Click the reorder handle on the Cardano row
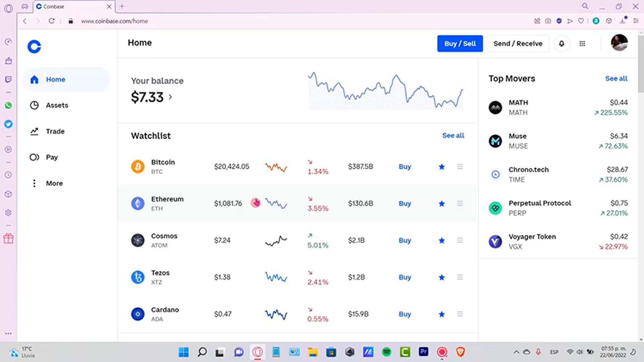The image size is (644, 362). point(460,314)
